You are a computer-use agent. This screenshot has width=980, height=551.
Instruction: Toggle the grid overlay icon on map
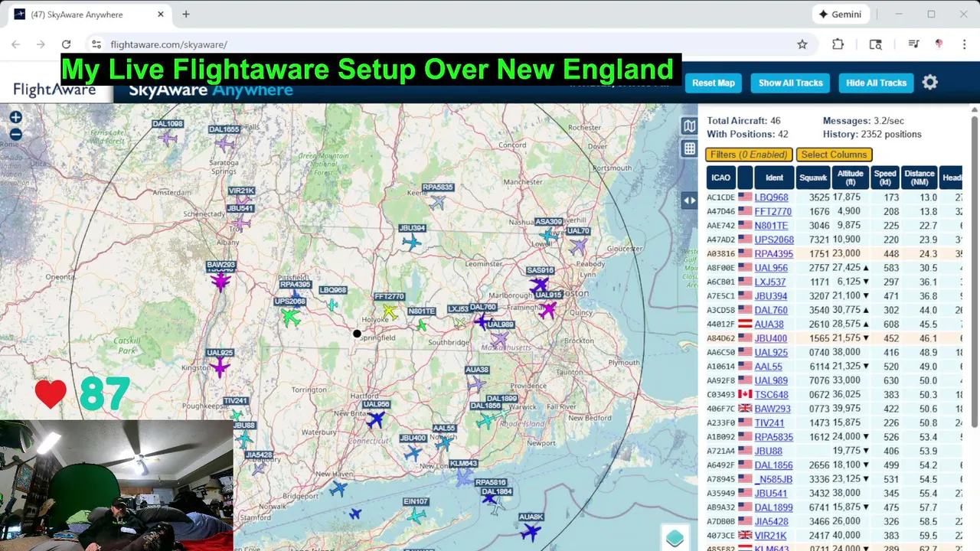coord(689,149)
